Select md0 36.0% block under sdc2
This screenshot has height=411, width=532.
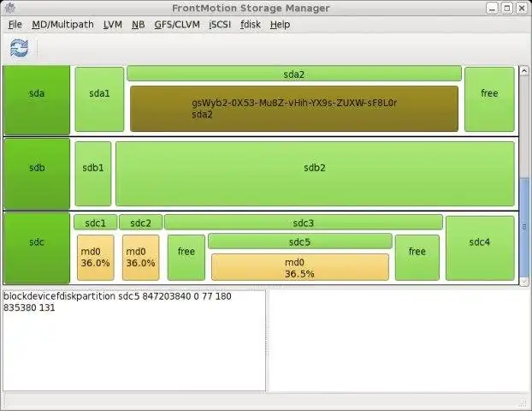coord(140,258)
